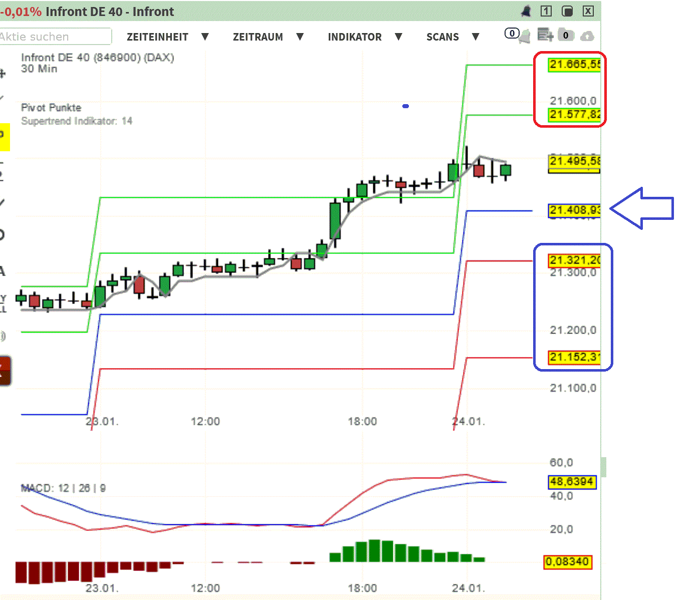Click the cloud upload icon in the toolbar
The width and height of the screenshot is (700, 600).
pos(586,36)
